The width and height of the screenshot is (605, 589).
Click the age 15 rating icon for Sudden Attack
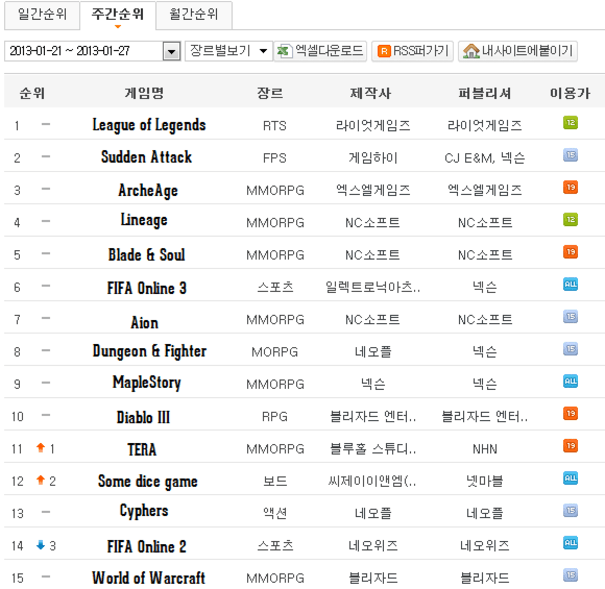(x=570, y=155)
